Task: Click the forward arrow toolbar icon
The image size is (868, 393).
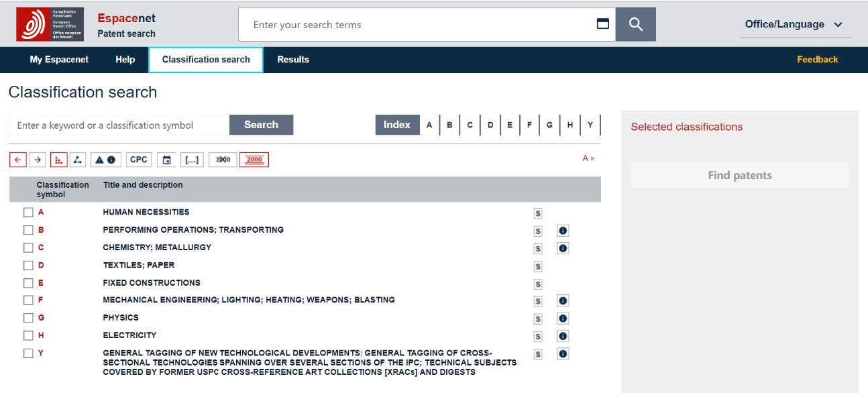Action: [x=38, y=160]
